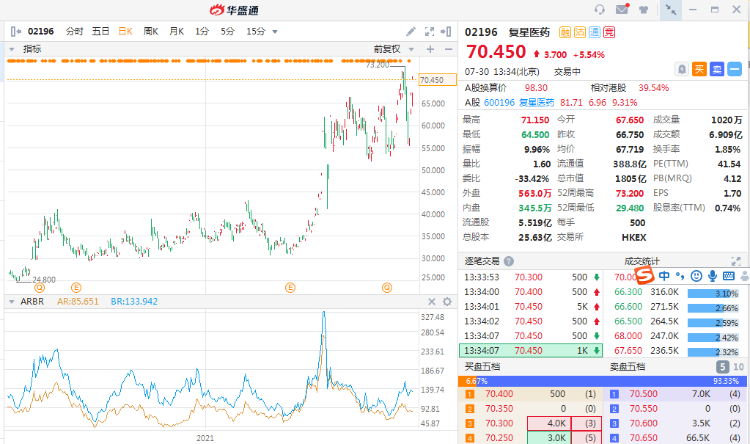
Task: Select the 5-minute chart tab
Action: 227,31
